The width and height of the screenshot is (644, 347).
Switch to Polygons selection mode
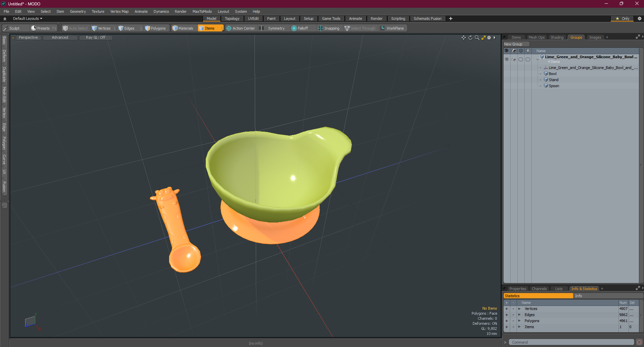[x=156, y=28]
